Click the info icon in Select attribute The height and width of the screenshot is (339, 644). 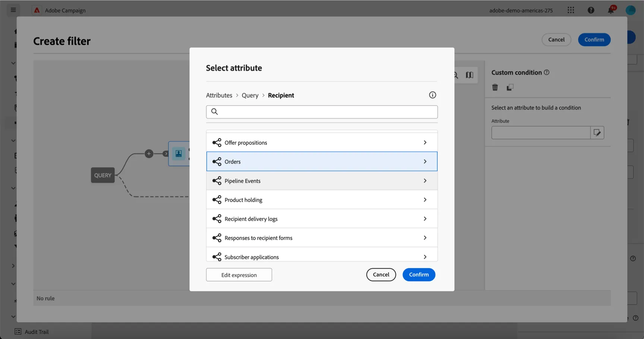(432, 95)
